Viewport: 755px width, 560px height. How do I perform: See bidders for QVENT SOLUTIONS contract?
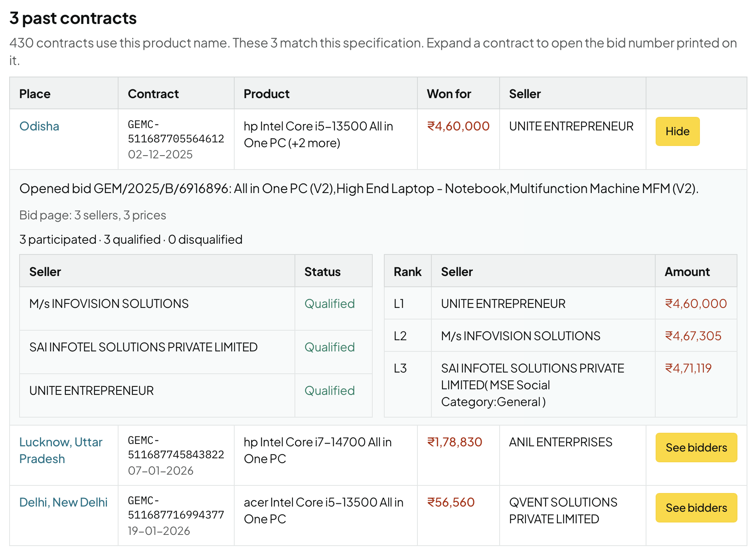pyautogui.click(x=696, y=508)
